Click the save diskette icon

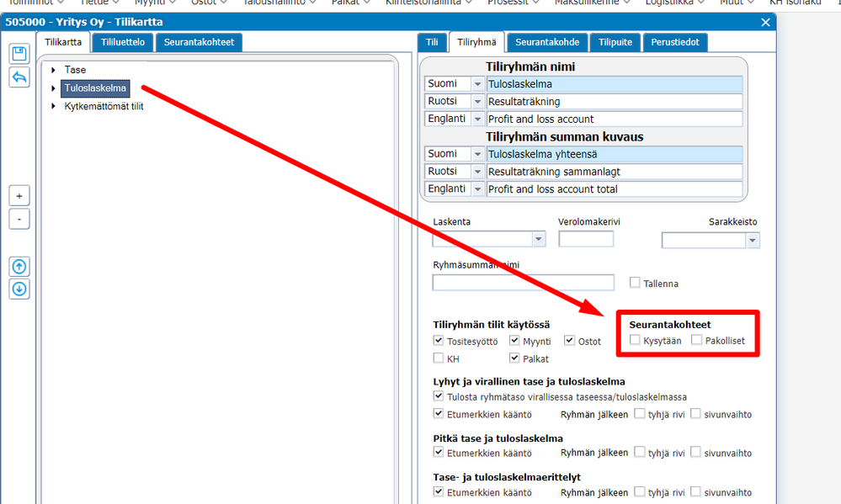19,54
